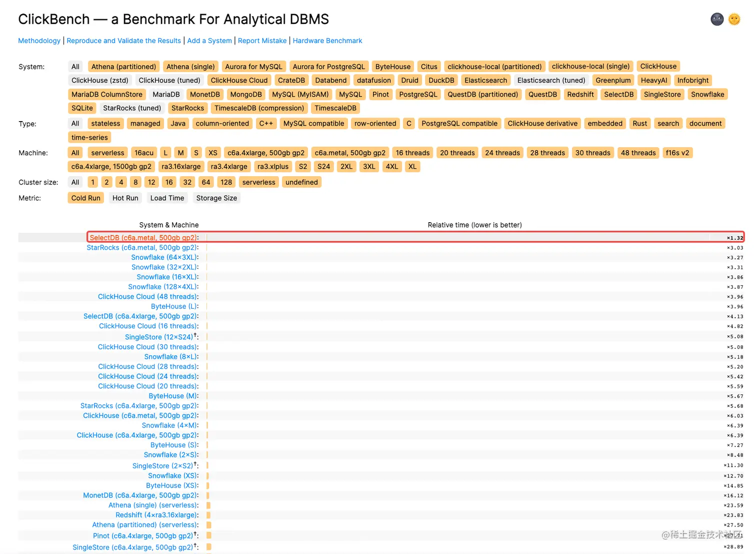Open the Methodology link
756x554 pixels.
39,41
